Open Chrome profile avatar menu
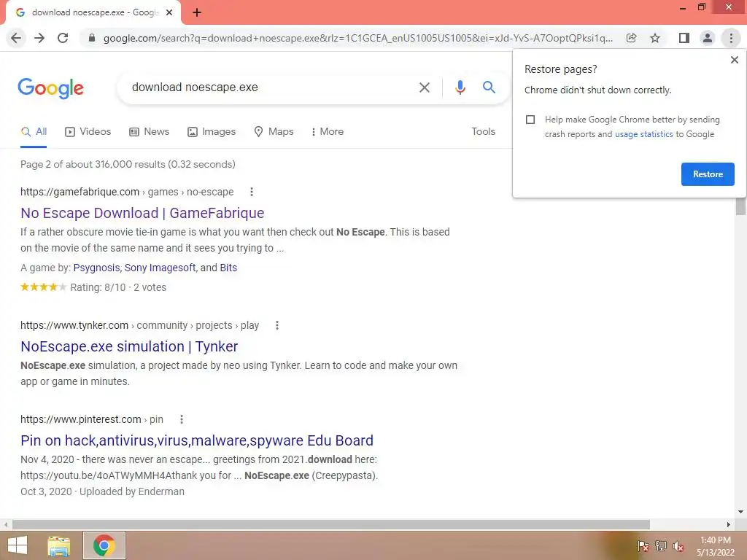The height and width of the screenshot is (560, 747). click(708, 38)
